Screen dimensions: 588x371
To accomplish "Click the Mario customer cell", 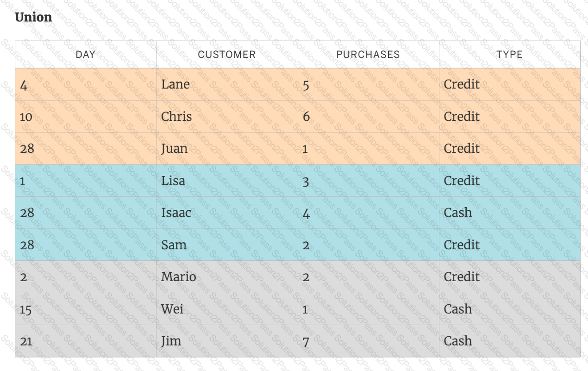I will pos(179,277).
